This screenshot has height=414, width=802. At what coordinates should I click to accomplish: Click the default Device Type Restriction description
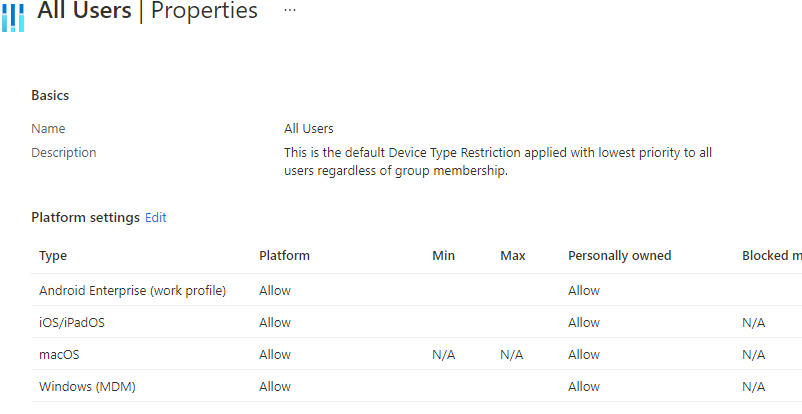point(497,162)
